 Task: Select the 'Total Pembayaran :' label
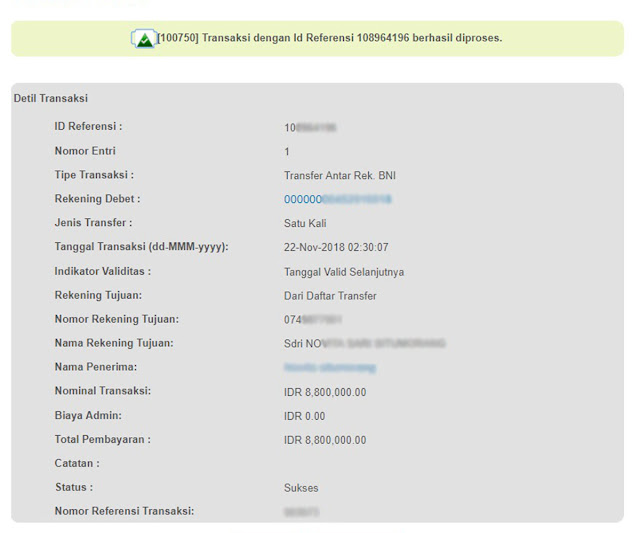(x=102, y=440)
